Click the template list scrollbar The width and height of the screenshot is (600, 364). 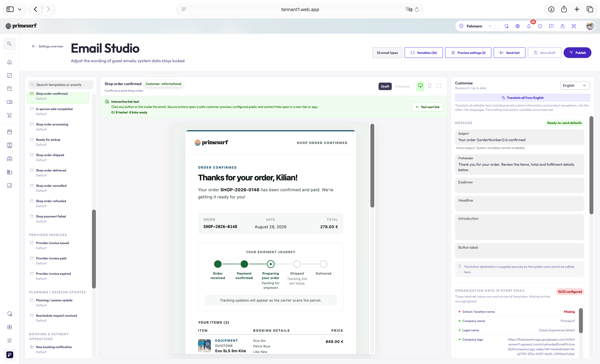click(x=94, y=249)
